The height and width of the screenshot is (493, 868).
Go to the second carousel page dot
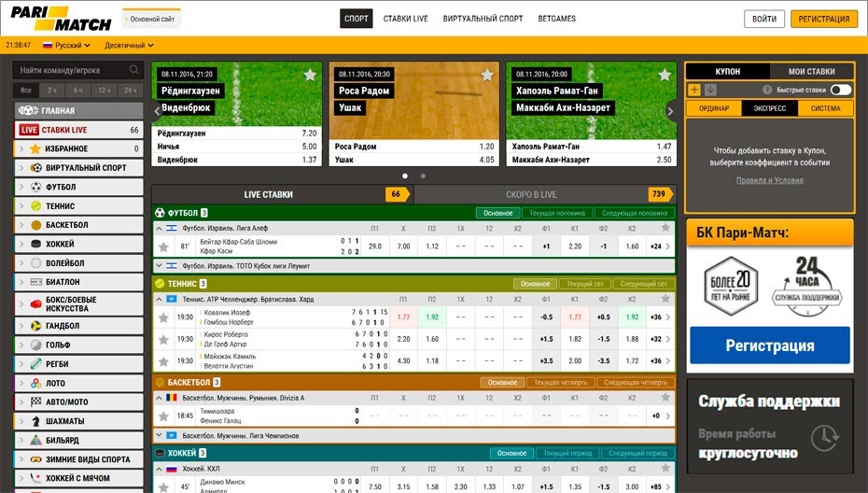[423, 176]
